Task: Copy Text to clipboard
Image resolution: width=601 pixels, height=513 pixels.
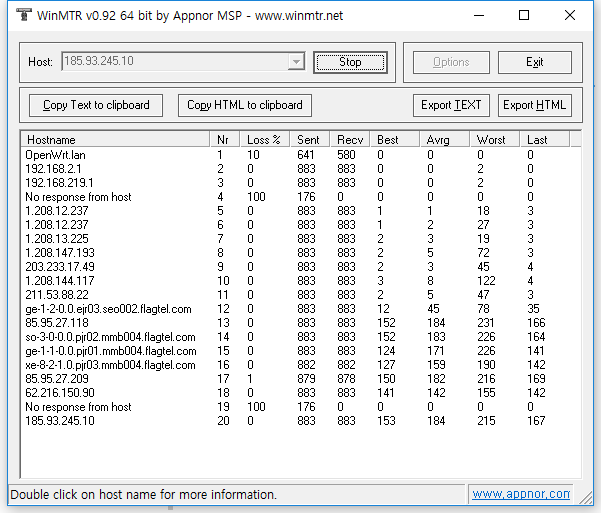Action: click(96, 105)
